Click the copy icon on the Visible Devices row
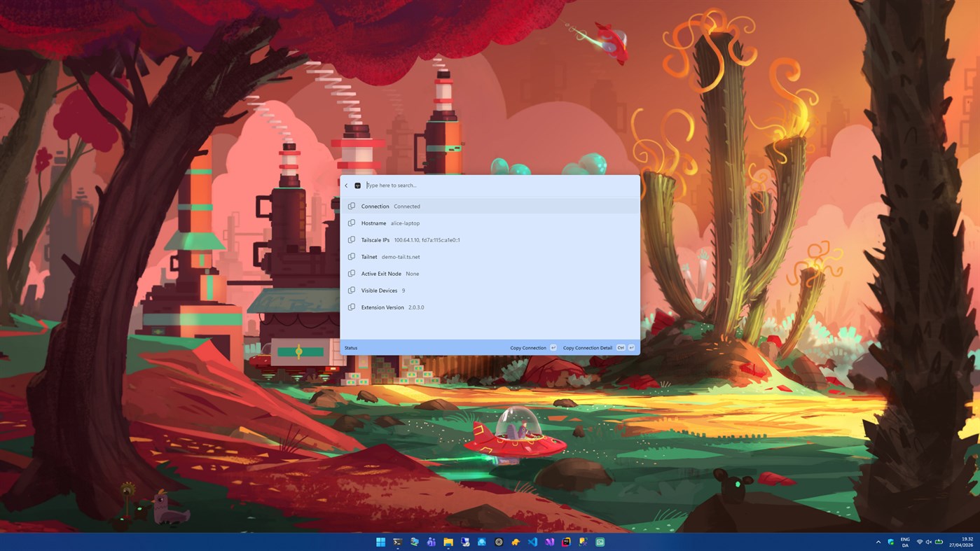 (x=352, y=291)
